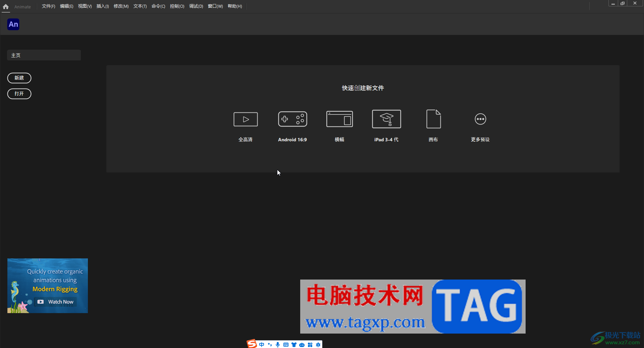This screenshot has height=348, width=644.
Task: Pick the iPad 3-4 代 preset icon
Action: (386, 119)
